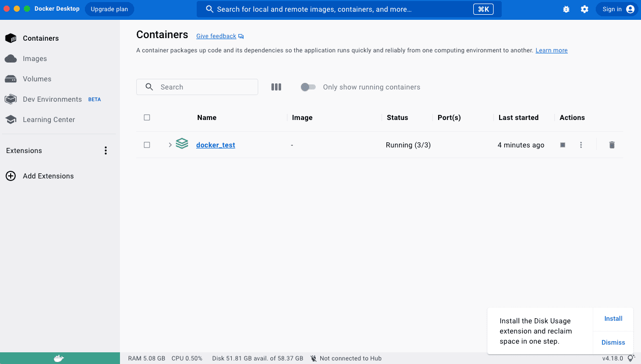This screenshot has height=364, width=641.
Task: Open the Images section
Action: point(35,58)
